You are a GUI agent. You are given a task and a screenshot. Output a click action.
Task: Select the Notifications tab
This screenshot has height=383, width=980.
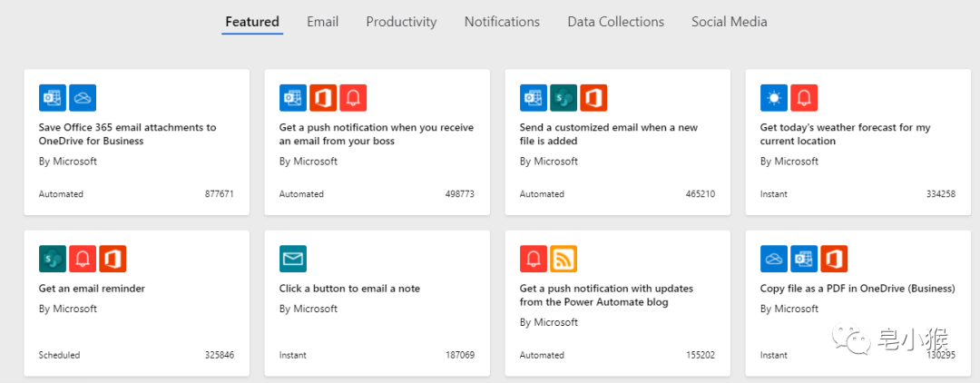click(502, 22)
